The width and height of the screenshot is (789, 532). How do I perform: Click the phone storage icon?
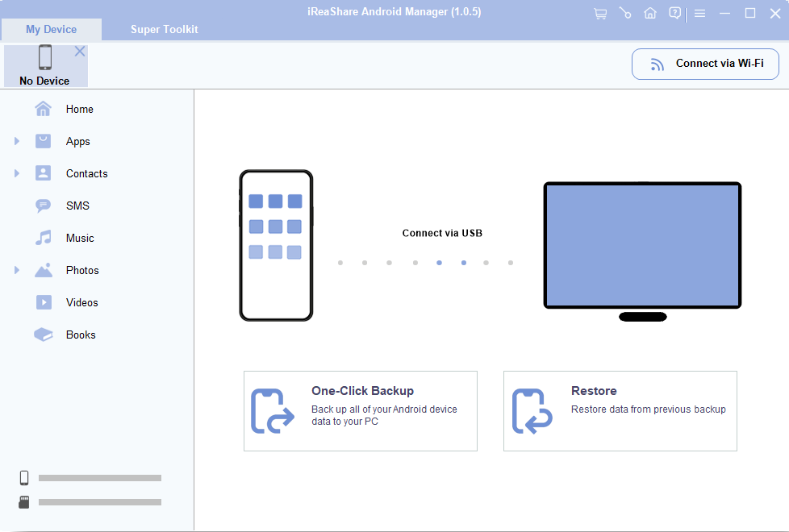(x=24, y=478)
